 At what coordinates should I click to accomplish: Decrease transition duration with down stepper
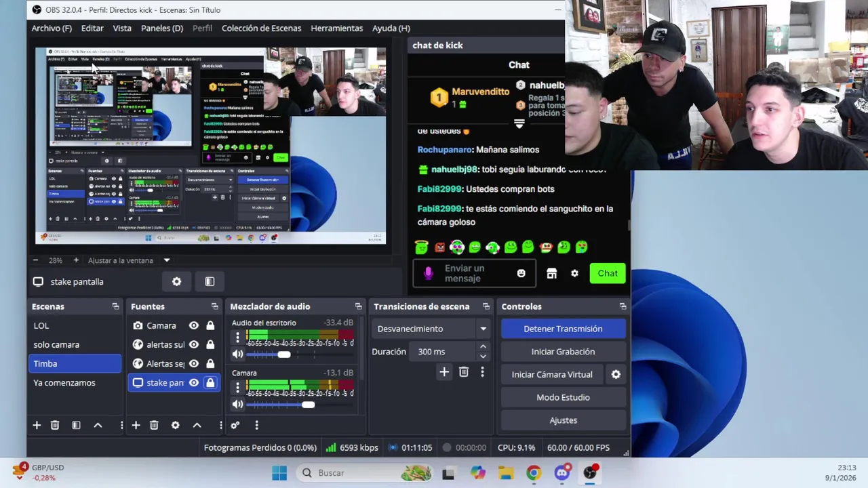(483, 356)
